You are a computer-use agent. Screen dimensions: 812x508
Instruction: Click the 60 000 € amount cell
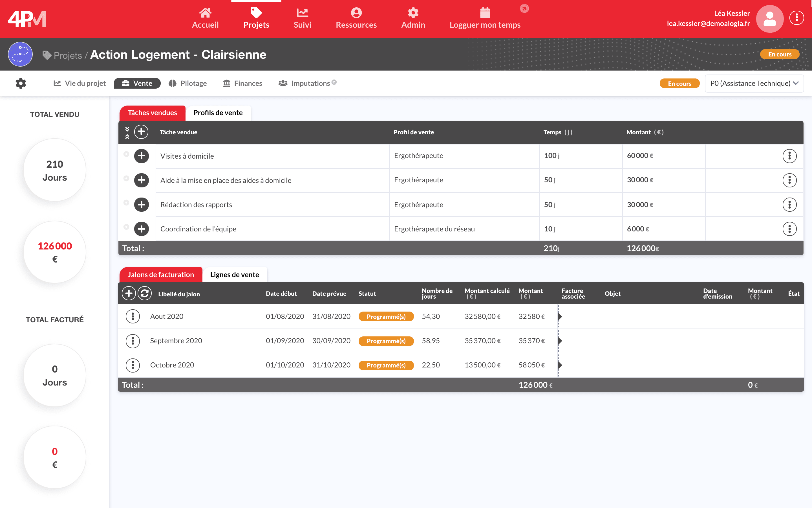point(664,156)
